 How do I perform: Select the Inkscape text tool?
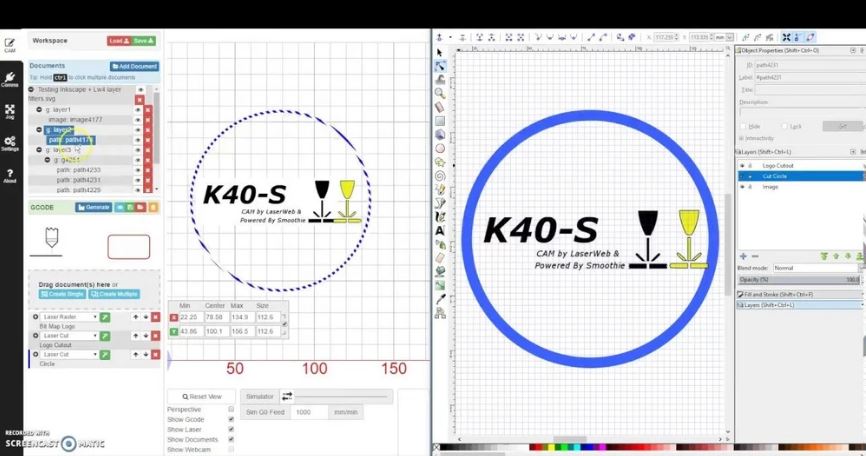[440, 229]
